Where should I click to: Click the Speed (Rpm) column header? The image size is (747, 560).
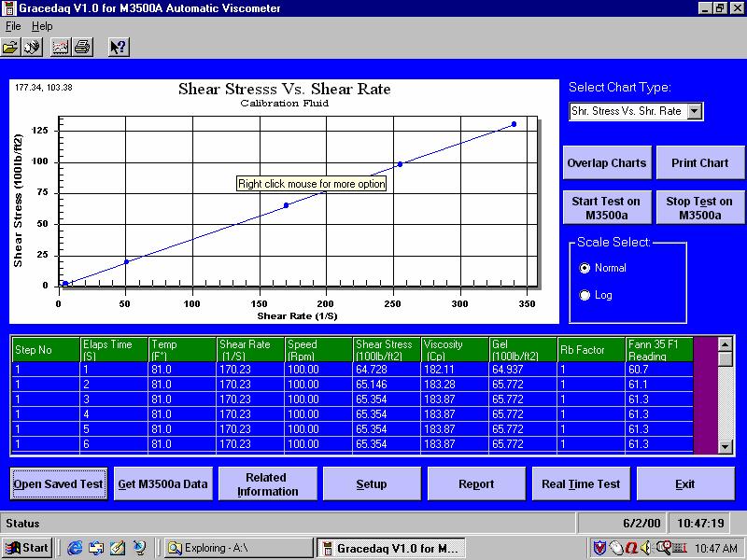click(x=318, y=349)
